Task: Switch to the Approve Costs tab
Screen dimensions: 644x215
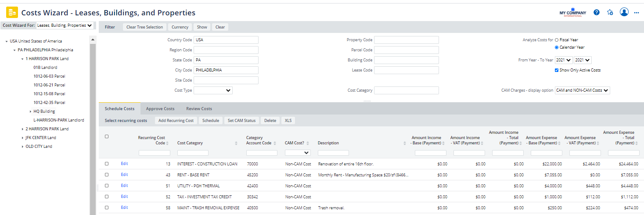Action: 160,109
